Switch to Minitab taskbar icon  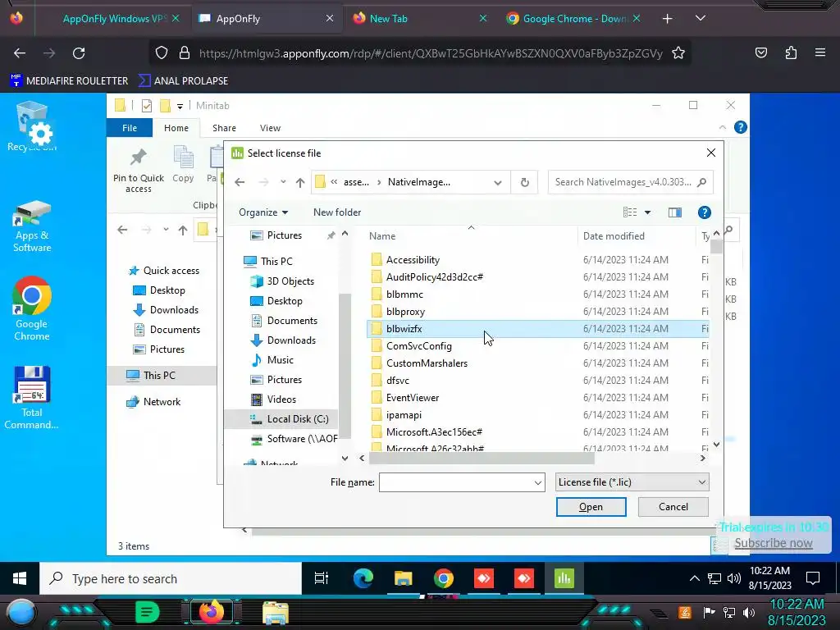click(x=564, y=578)
